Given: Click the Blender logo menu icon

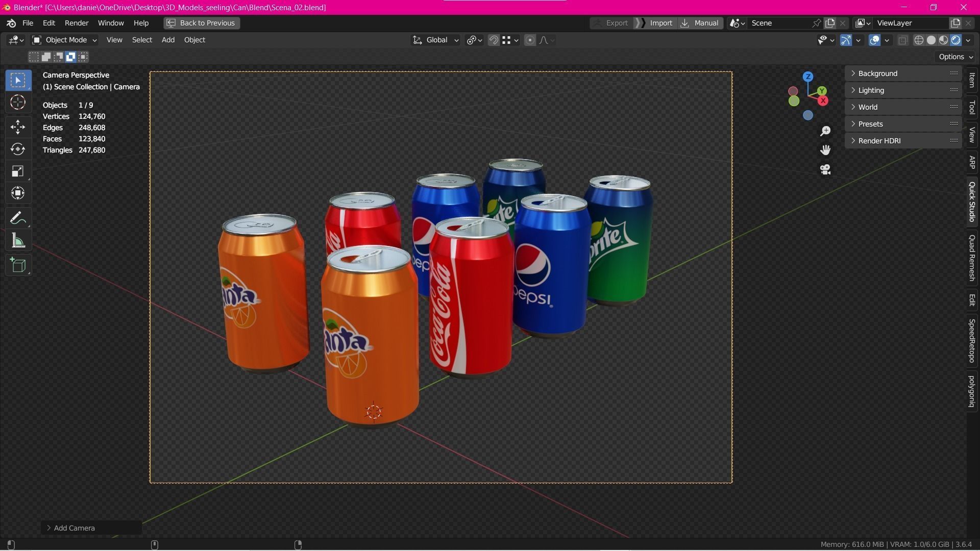Looking at the screenshot, I should [x=11, y=23].
